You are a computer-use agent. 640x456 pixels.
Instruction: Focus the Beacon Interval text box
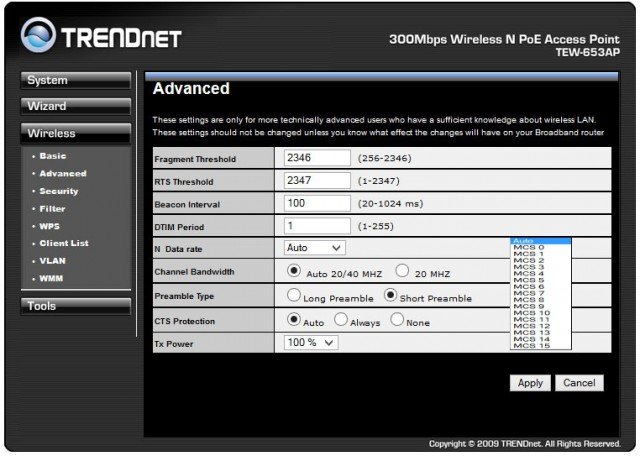tap(317, 203)
